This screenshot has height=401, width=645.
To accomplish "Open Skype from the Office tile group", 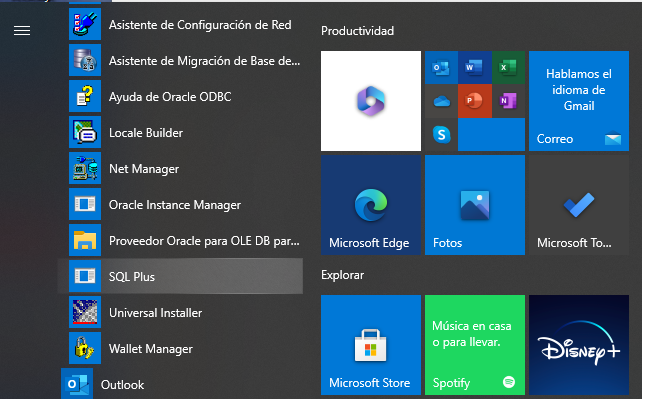I will tap(441, 134).
